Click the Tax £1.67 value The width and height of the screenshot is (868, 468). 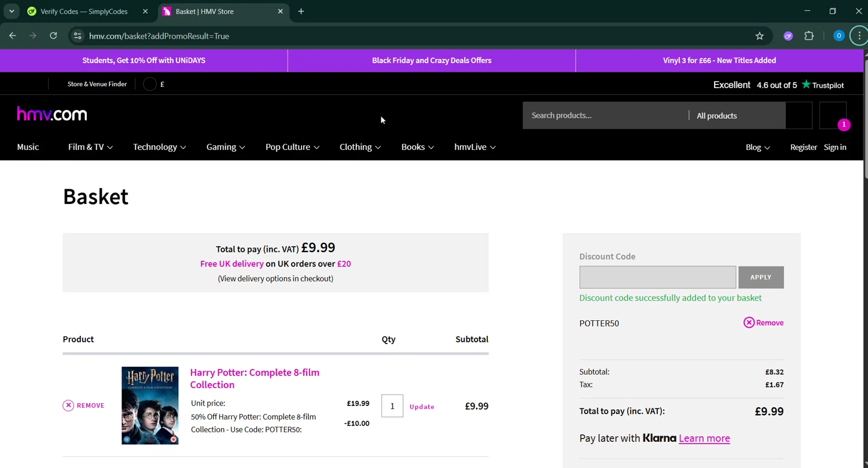tap(774, 385)
